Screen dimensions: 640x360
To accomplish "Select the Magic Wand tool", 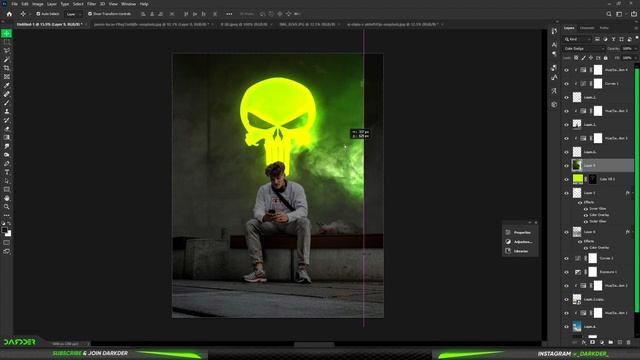I will click(x=7, y=59).
